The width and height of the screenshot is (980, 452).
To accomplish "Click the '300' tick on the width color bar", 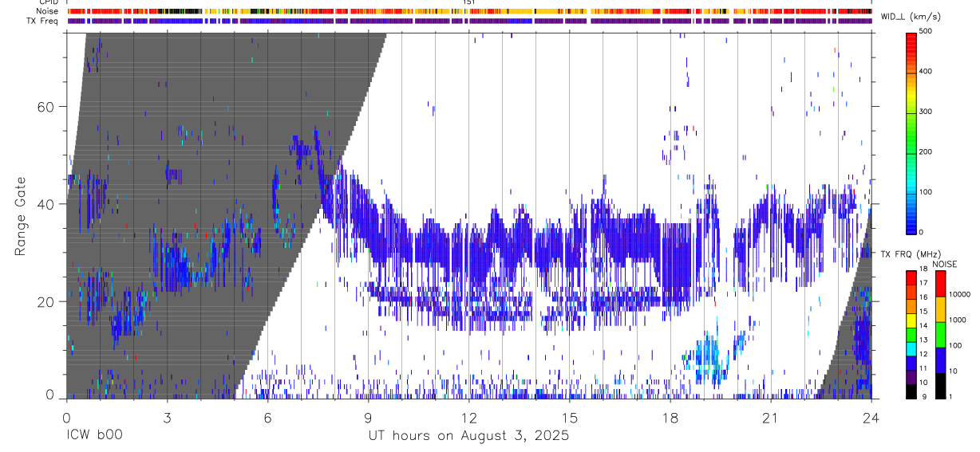I will click(x=926, y=112).
